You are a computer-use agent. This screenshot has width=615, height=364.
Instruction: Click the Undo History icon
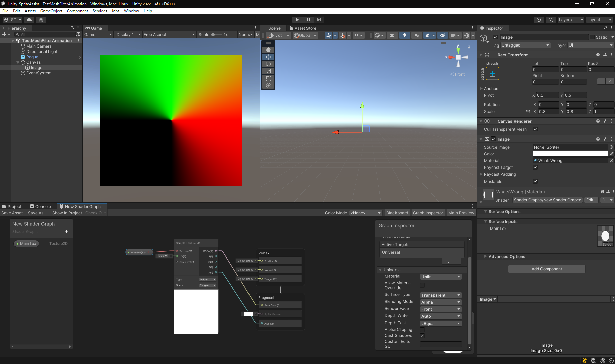539,20
